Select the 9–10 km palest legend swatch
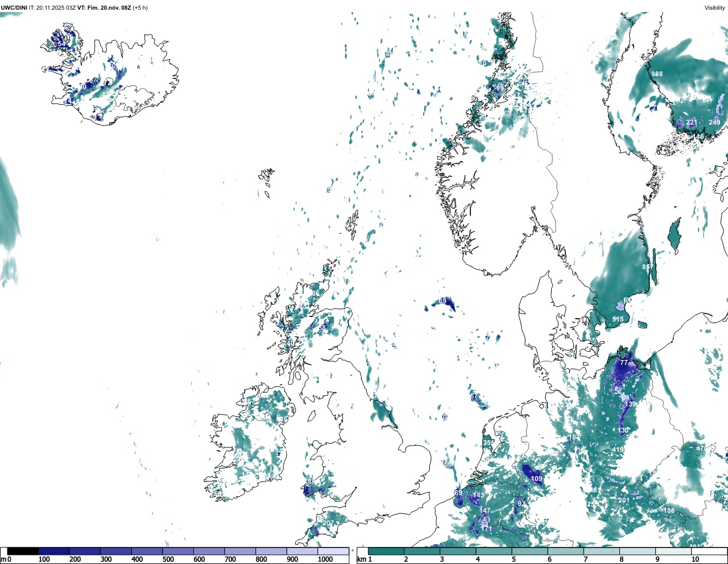 coord(674,551)
